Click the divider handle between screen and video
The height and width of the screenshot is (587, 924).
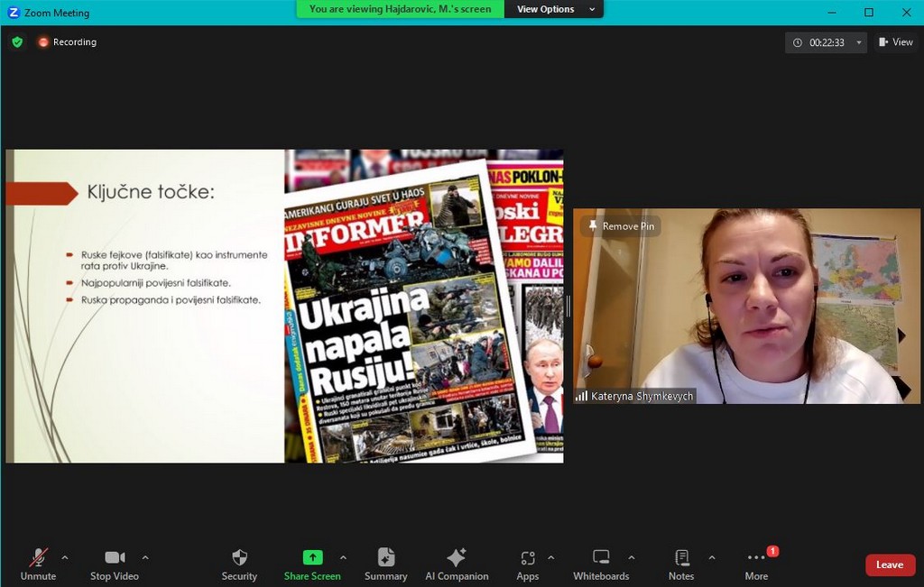pyautogui.click(x=568, y=307)
